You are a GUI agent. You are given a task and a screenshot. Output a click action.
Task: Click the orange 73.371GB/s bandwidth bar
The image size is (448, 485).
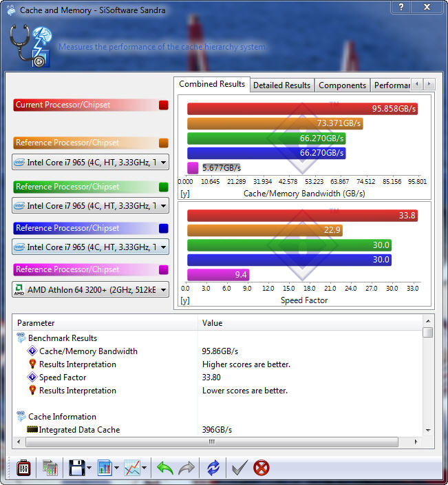[x=275, y=123]
